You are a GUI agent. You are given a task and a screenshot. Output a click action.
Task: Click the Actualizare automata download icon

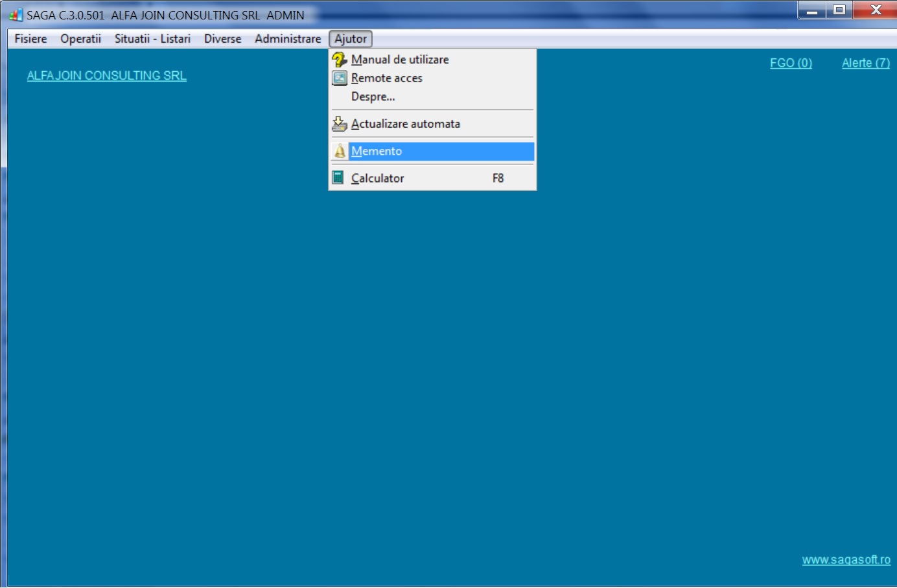340,124
